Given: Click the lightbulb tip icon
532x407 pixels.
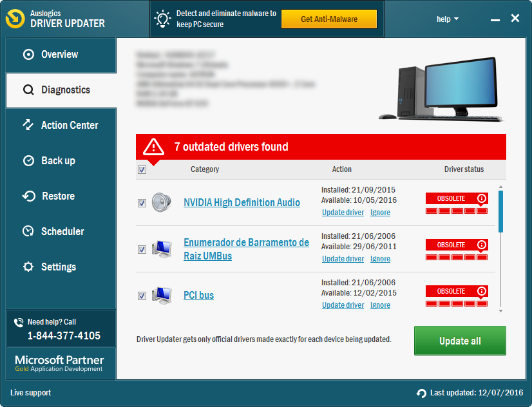Looking at the screenshot, I should coord(162,19).
